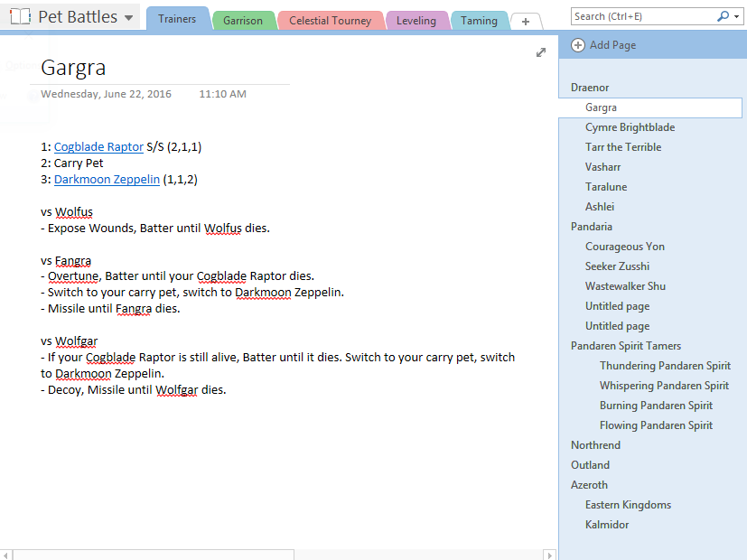Open the Taming section tab
The width and height of the screenshot is (747, 560).
[x=479, y=21]
